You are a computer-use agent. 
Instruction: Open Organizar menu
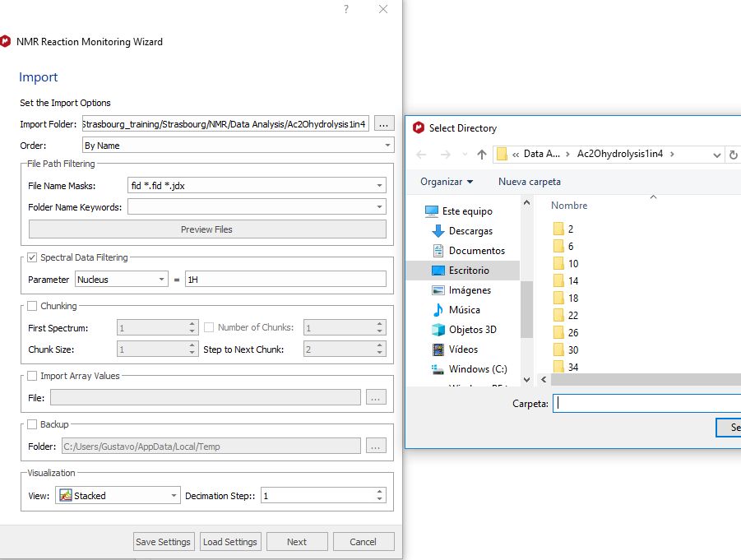447,182
